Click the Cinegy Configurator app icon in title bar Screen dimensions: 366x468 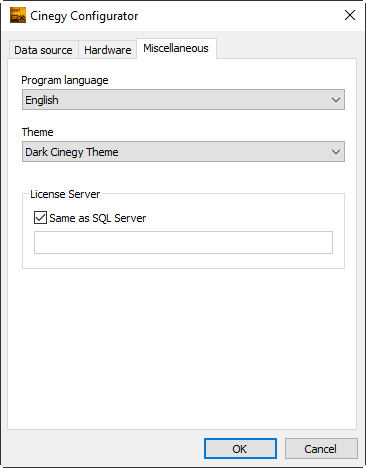[x=18, y=15]
